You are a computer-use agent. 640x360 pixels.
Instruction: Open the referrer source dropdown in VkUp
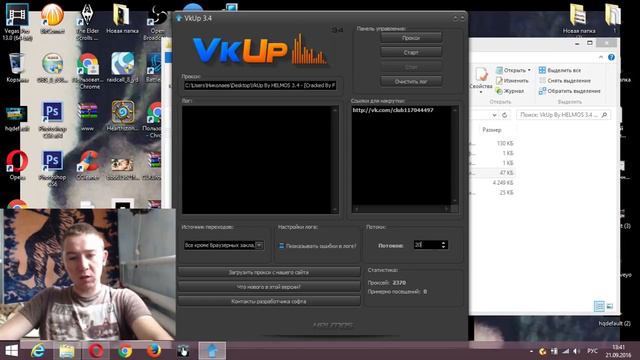pos(259,245)
